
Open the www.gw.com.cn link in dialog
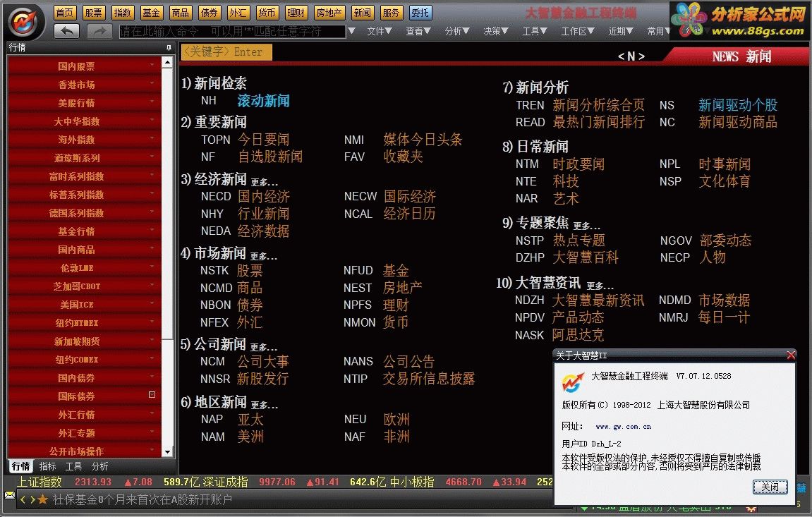pyautogui.click(x=623, y=427)
